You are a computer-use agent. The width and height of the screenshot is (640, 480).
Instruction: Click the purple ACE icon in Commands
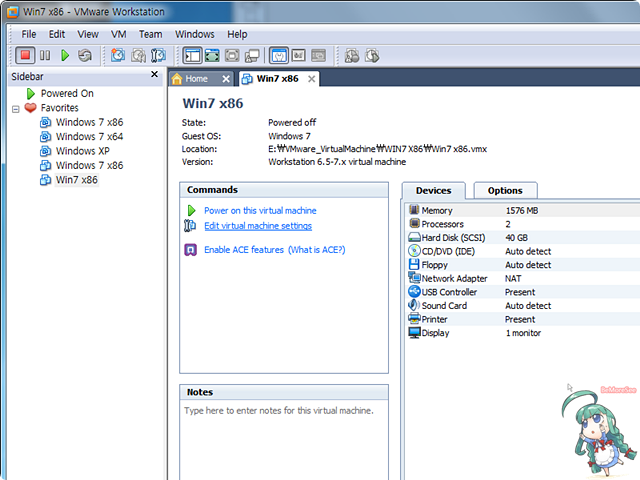click(x=191, y=250)
